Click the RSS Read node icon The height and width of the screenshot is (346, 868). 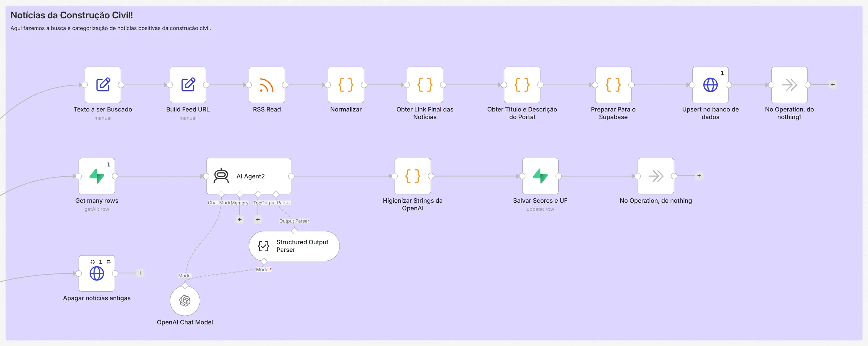point(267,85)
